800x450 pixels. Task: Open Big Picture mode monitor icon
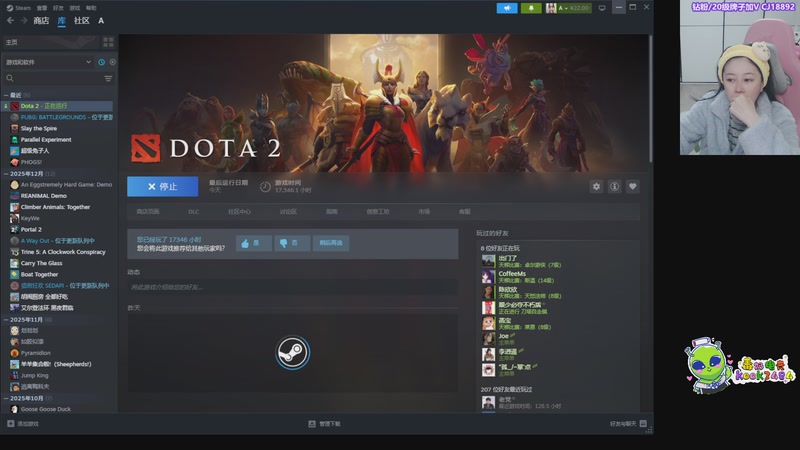pos(600,8)
